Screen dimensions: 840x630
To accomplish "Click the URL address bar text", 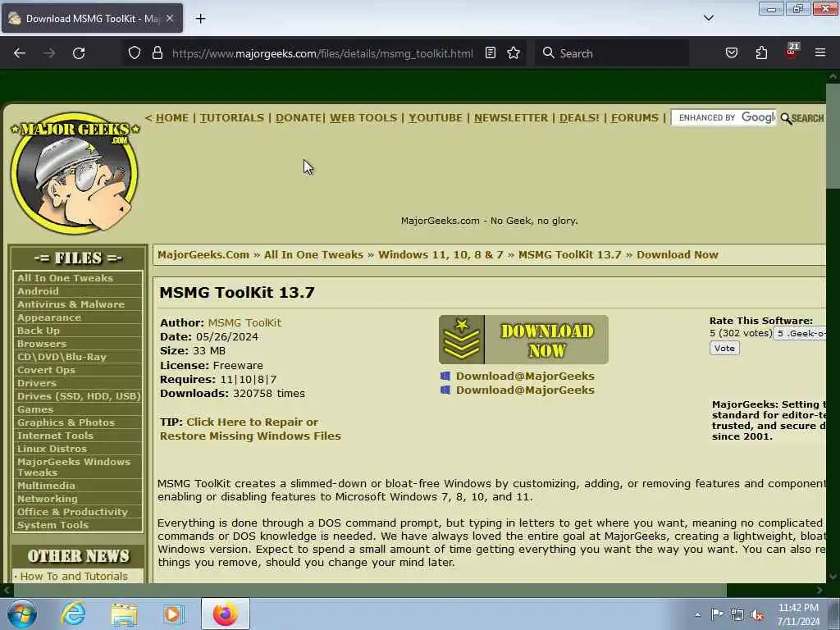I will pyautogui.click(x=322, y=53).
